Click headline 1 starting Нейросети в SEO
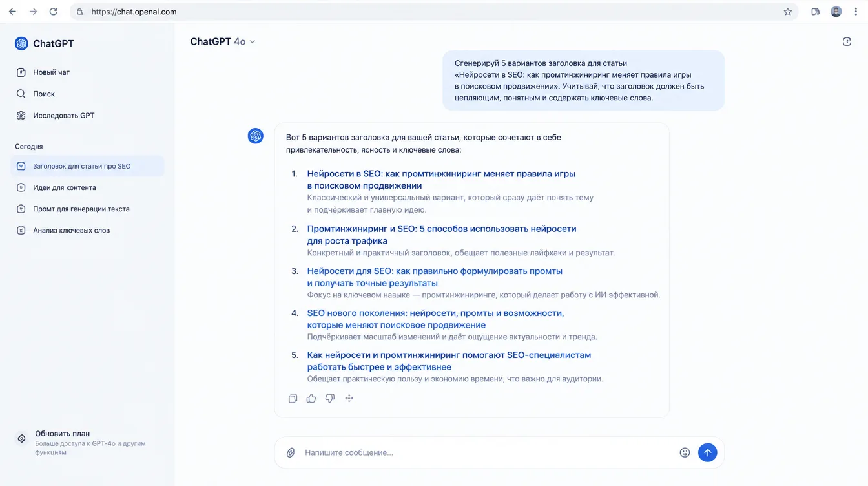868x486 pixels. (x=441, y=180)
